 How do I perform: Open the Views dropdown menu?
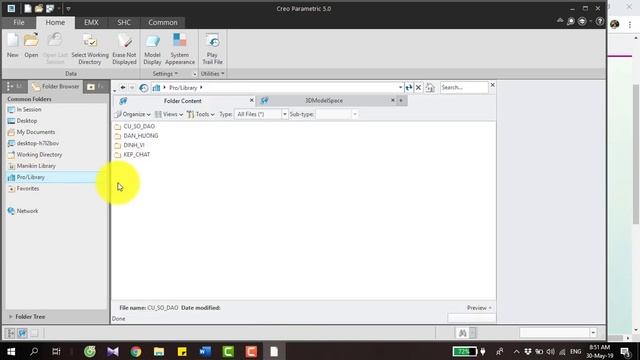[x=169, y=114]
